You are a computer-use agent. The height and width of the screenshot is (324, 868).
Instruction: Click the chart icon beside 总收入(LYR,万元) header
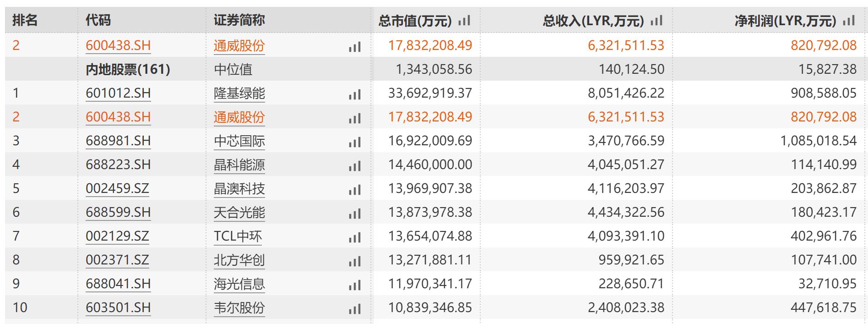[x=656, y=21]
